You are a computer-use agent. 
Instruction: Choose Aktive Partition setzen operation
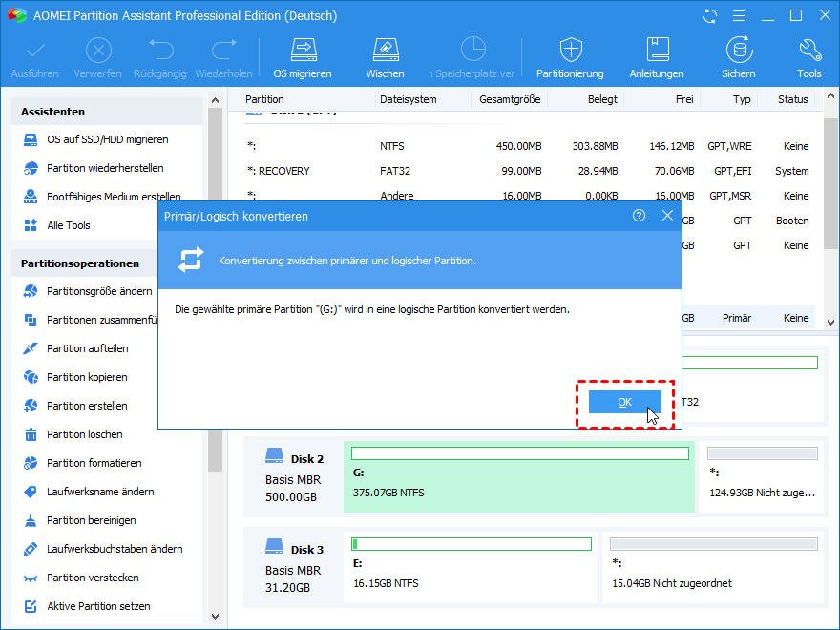(98, 606)
